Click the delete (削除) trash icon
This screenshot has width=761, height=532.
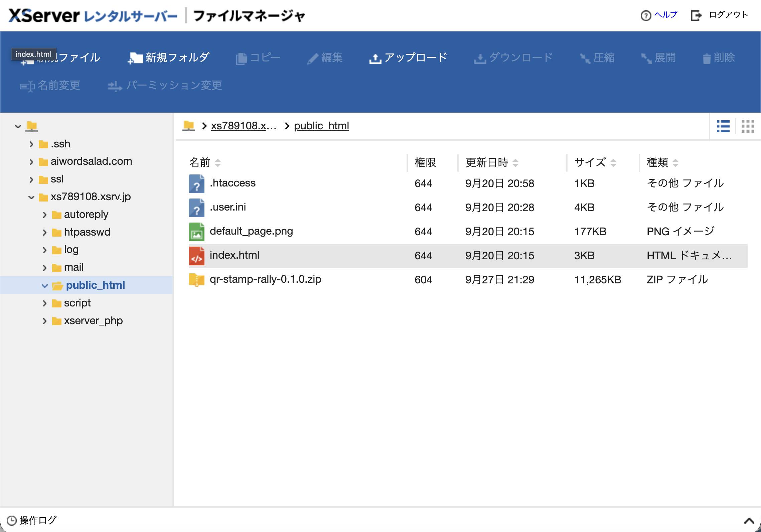(x=706, y=58)
